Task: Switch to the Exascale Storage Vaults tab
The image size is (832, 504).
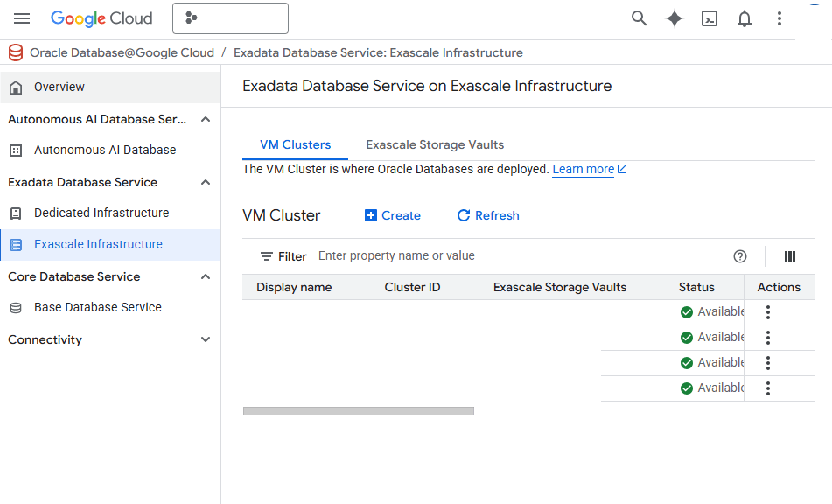Action: (435, 144)
